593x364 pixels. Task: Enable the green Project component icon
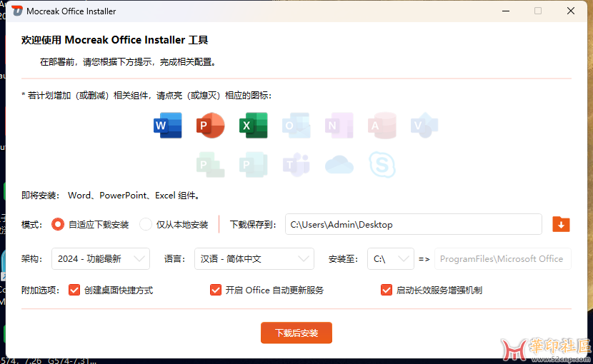(x=210, y=165)
